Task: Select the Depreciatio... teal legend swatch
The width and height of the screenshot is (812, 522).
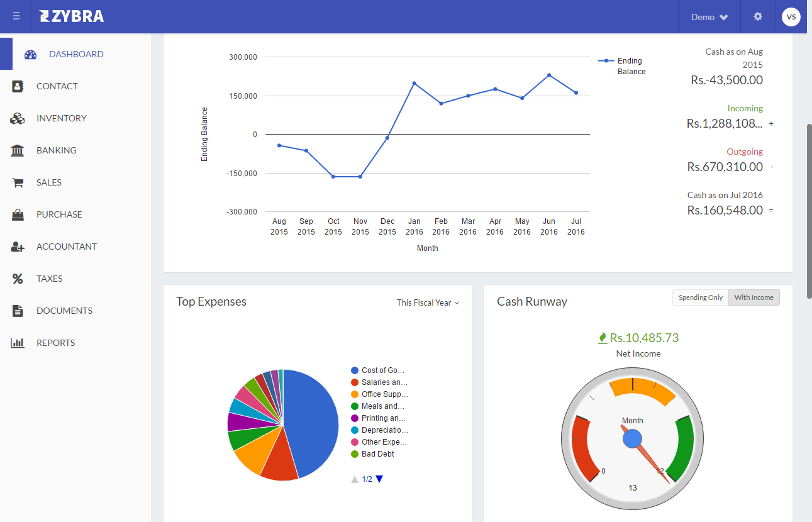Action: tap(355, 430)
